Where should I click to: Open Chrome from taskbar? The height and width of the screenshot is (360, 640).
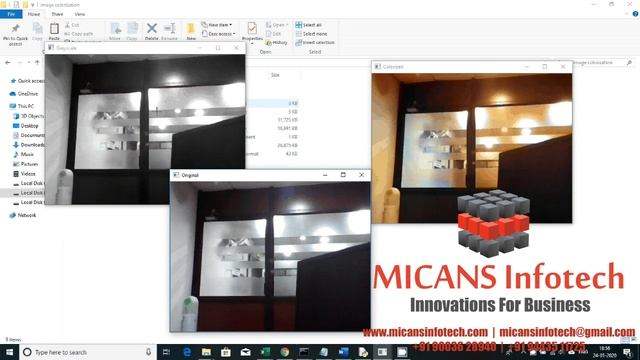click(284, 352)
